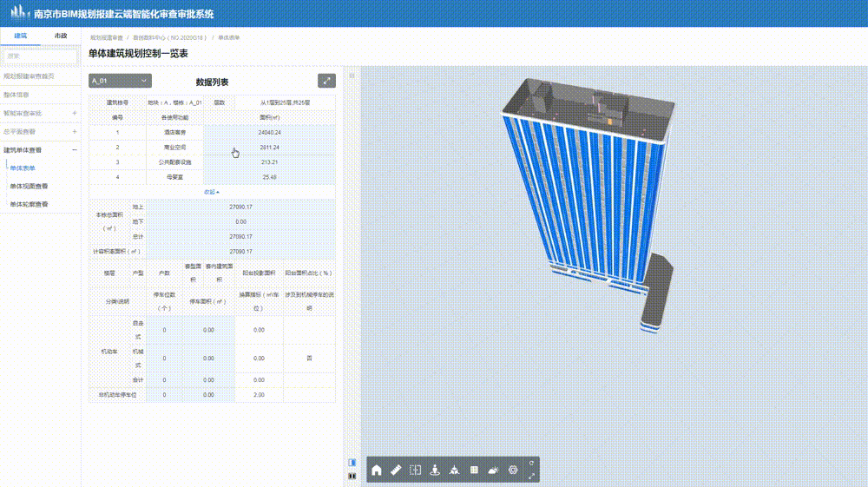Open 整体信息 menu item
This screenshot has width=868, height=487.
(x=16, y=95)
